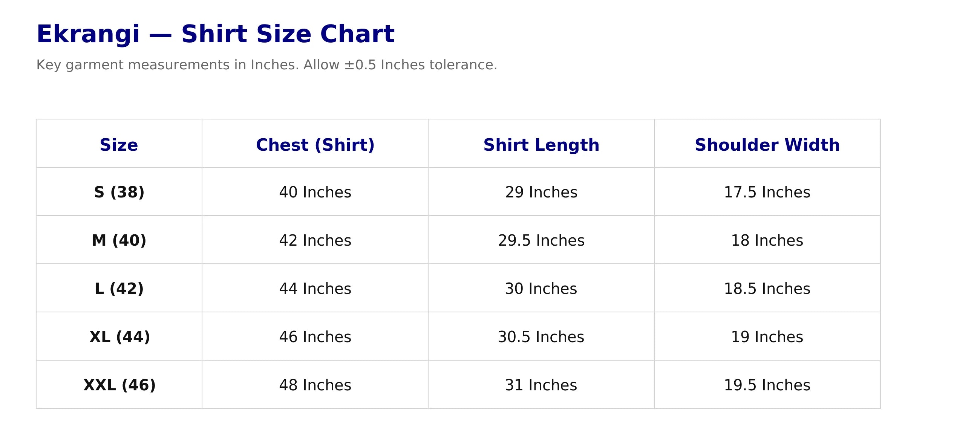Click the 17.5 Inches shoulder width cell

(767, 192)
